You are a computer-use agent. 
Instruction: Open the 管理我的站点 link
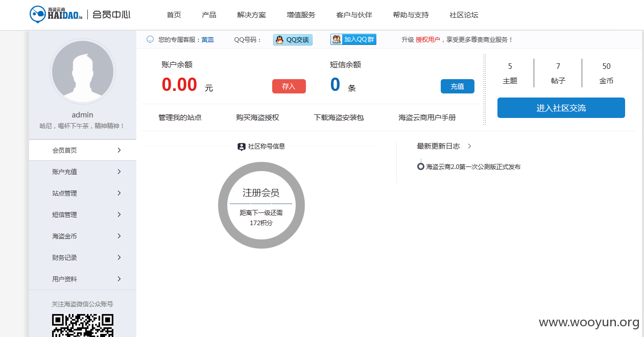pyautogui.click(x=180, y=117)
